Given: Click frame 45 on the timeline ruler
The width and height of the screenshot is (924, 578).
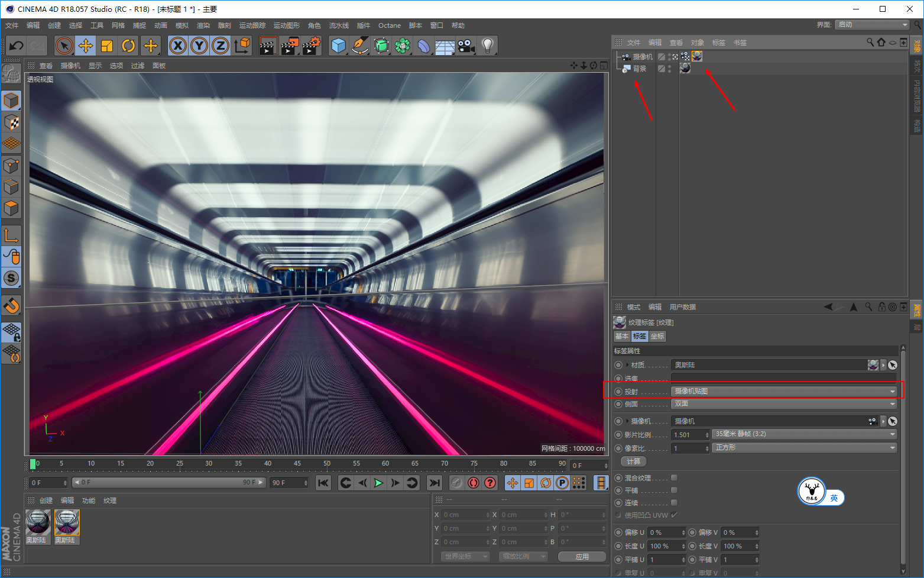Looking at the screenshot, I should click(x=297, y=464).
